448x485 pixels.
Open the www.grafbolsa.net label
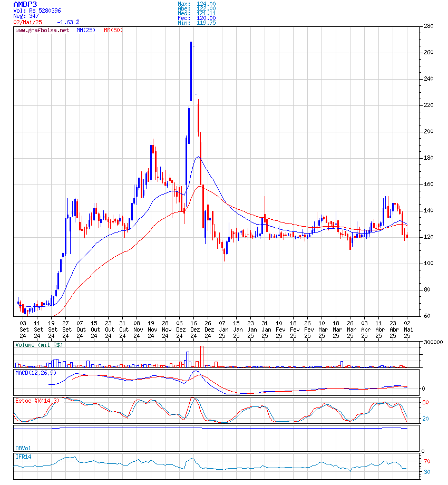click(x=42, y=31)
